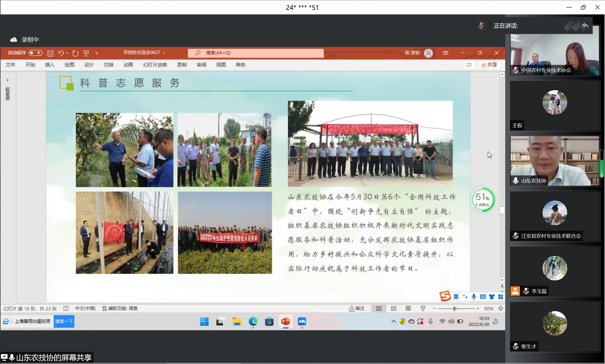This screenshot has height=364, width=605.
Task: Open the 农技协 account avatar
Action: [x=428, y=53]
